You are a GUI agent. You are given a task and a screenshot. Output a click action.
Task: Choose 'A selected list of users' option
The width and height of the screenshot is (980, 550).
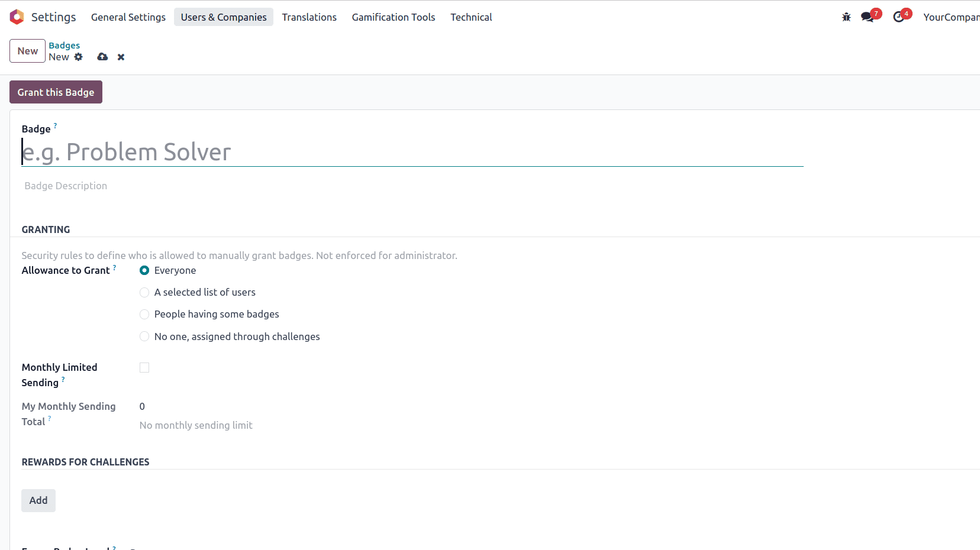(144, 292)
